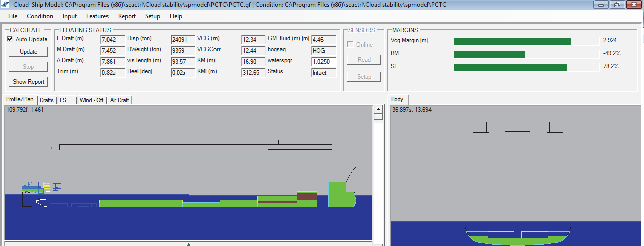
Task: Click the Vcg Margin value 2.924
Action: [610, 40]
